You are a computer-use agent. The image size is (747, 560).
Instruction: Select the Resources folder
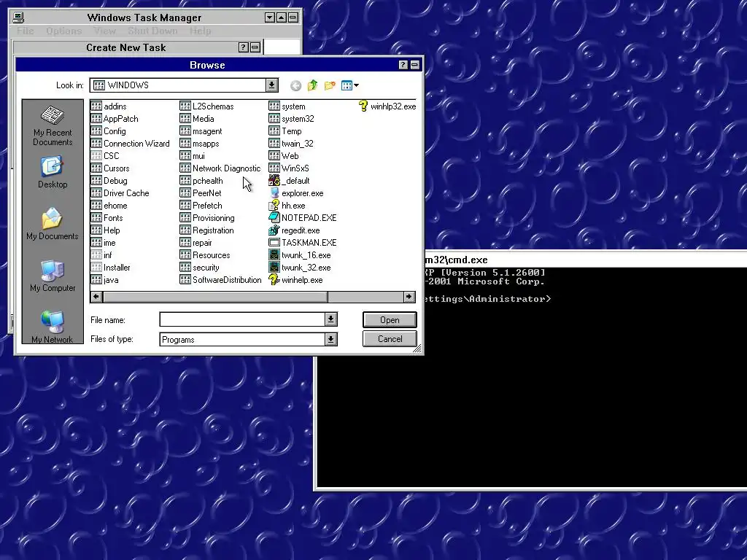coord(205,254)
